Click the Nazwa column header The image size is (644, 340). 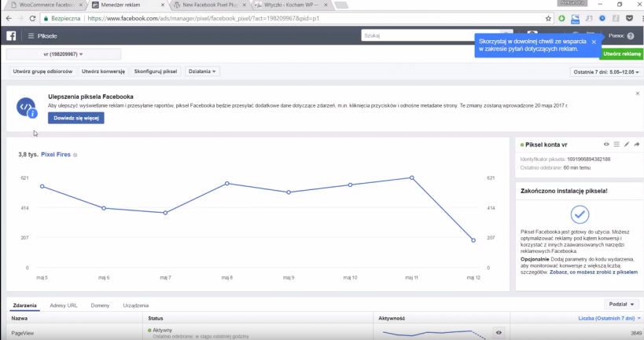[20, 318]
